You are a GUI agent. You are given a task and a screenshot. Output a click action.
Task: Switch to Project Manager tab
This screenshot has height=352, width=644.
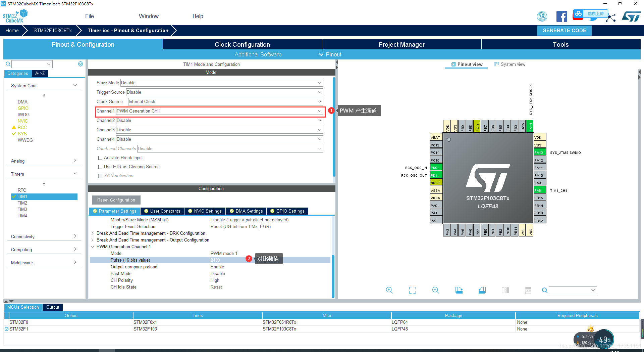(401, 44)
